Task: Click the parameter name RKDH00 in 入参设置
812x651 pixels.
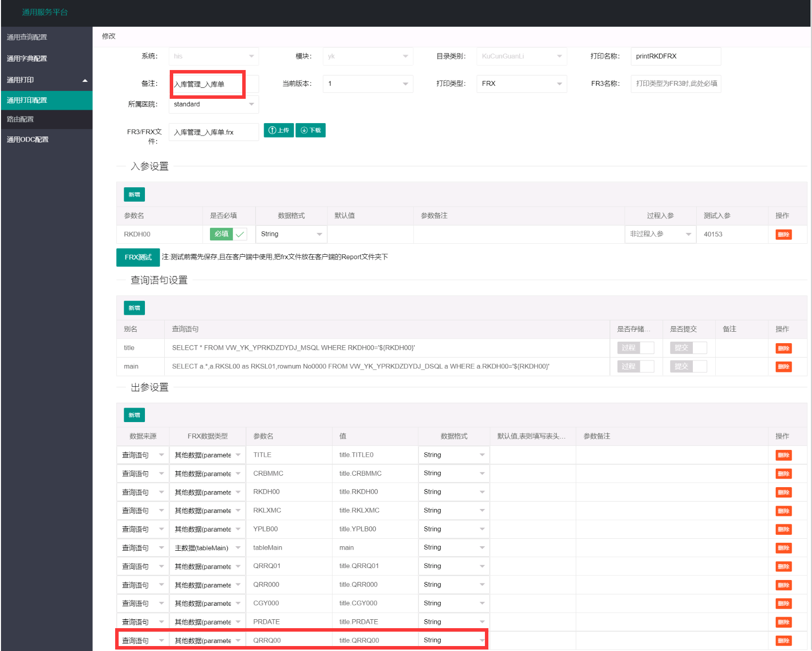Action: point(137,234)
